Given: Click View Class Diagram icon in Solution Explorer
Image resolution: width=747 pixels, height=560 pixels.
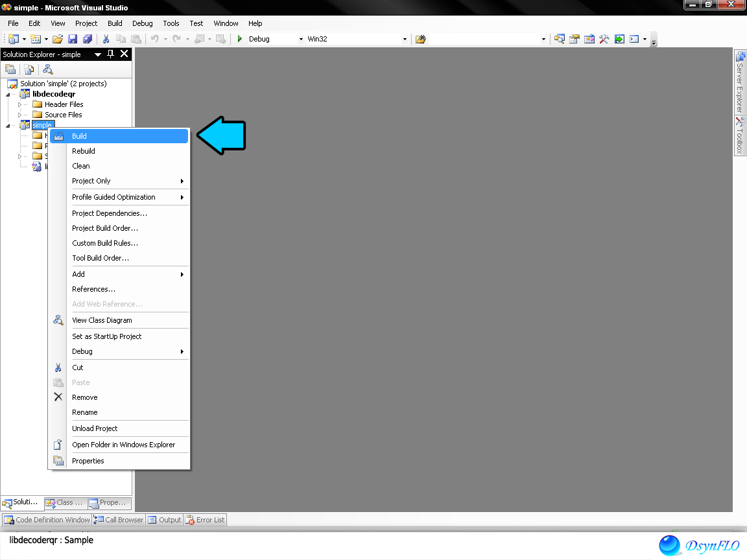Looking at the screenshot, I should (x=47, y=69).
